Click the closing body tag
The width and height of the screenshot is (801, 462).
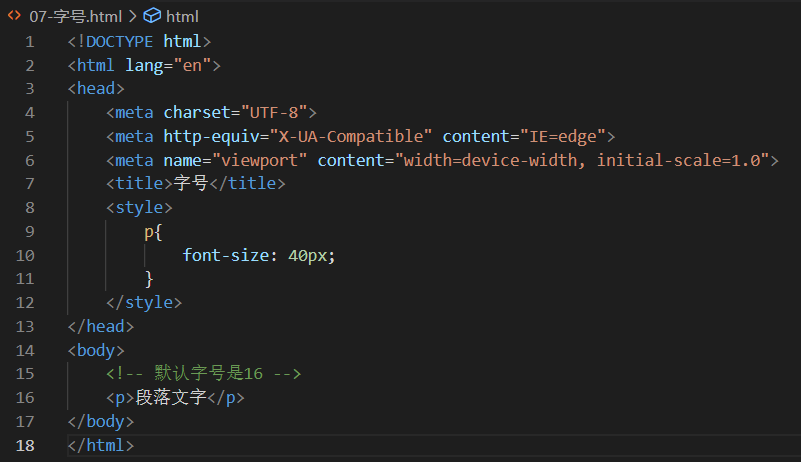coord(101,422)
